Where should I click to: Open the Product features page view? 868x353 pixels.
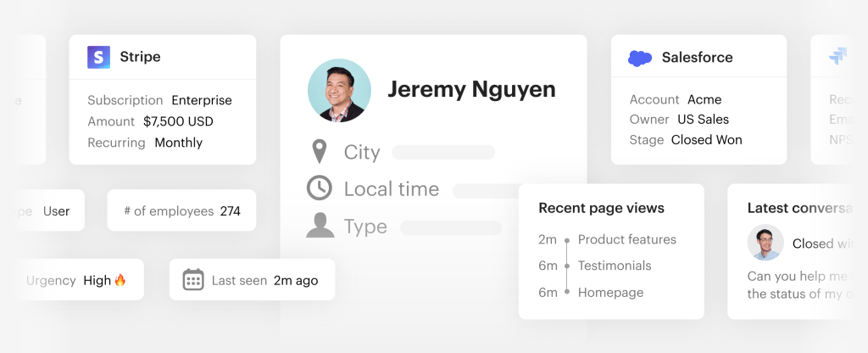(626, 239)
